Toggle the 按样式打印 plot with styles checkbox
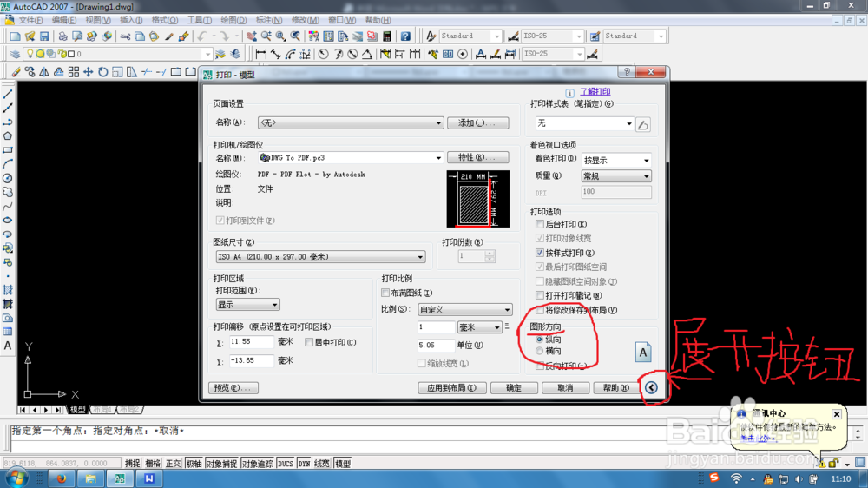 click(x=540, y=253)
